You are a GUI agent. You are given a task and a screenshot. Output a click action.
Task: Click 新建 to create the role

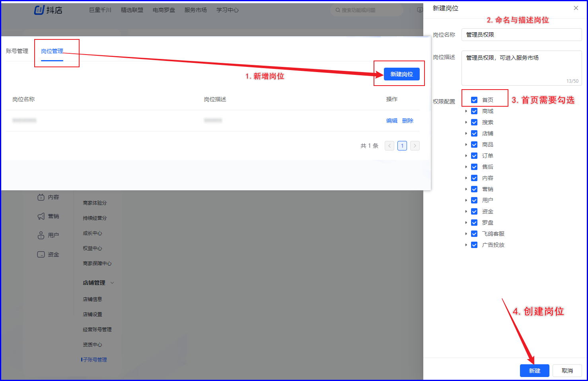(x=534, y=371)
